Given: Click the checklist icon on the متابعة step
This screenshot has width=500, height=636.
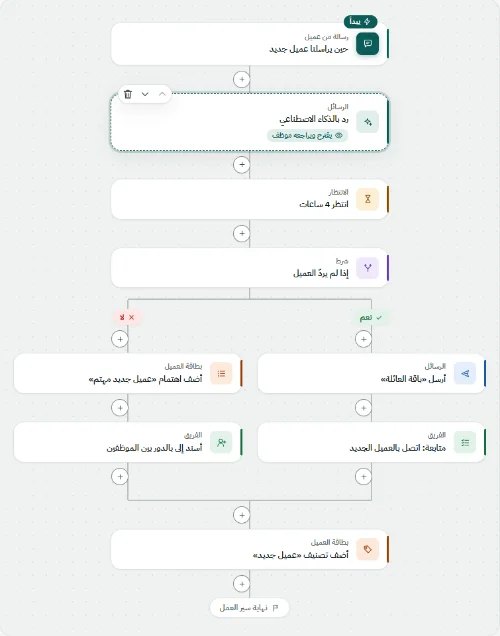Looking at the screenshot, I should tap(465, 442).
